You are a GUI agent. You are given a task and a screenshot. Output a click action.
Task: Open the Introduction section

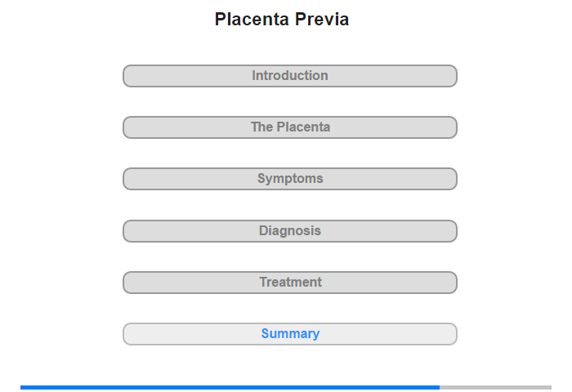(289, 76)
